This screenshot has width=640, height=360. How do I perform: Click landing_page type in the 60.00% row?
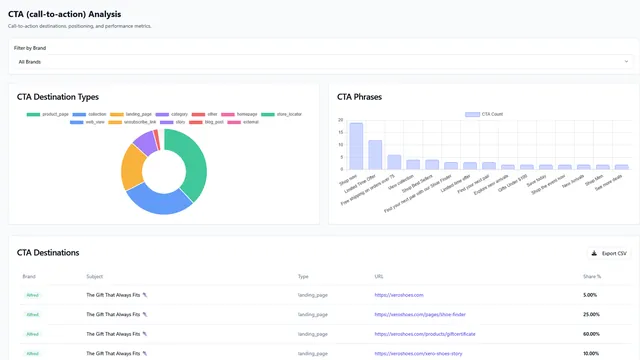pos(313,334)
